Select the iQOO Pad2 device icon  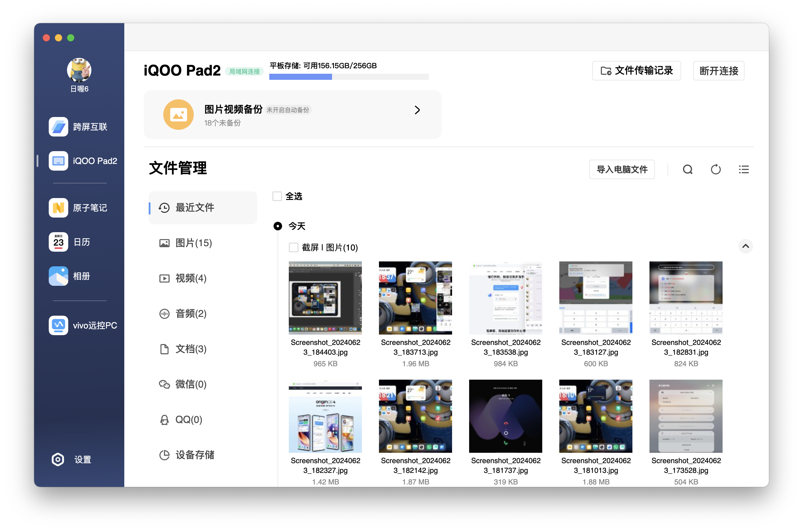58,161
